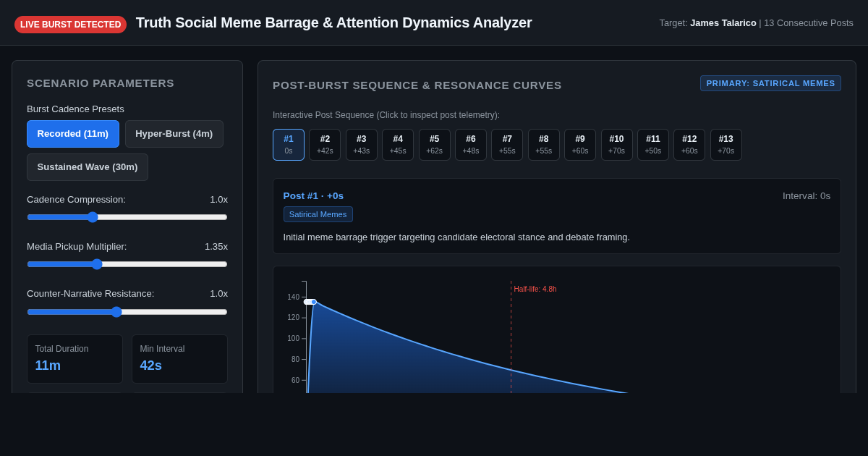Image resolution: width=868 pixels, height=456 pixels.
Task: Open post #10 telemetry
Action: [616, 145]
